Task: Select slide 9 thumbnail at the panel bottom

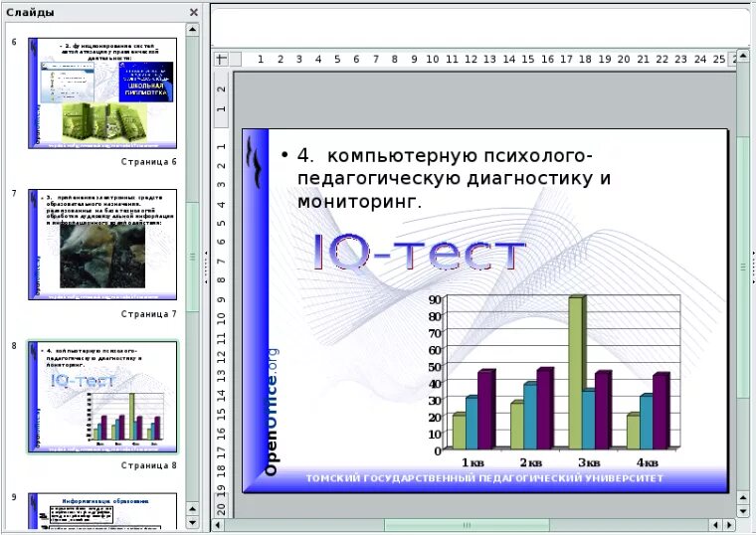Action: [x=102, y=510]
